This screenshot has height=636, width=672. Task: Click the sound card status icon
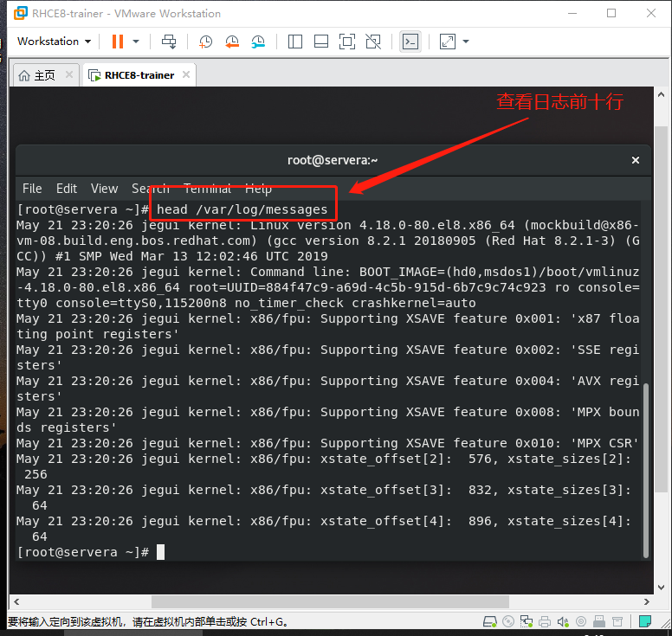pyautogui.click(x=563, y=621)
